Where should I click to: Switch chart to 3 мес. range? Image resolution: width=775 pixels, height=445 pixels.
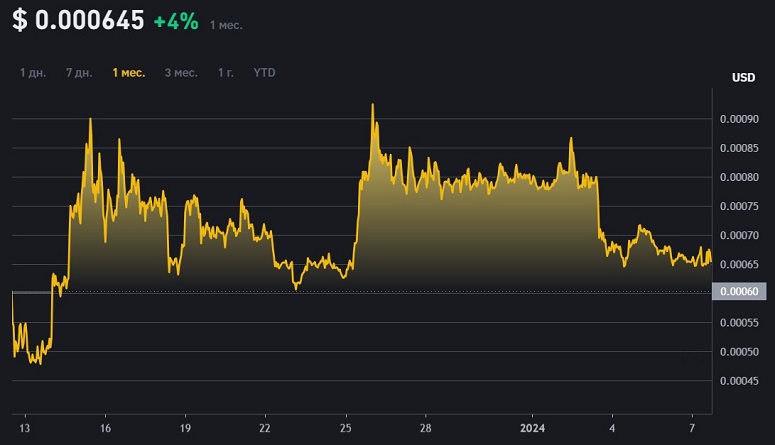click(181, 73)
